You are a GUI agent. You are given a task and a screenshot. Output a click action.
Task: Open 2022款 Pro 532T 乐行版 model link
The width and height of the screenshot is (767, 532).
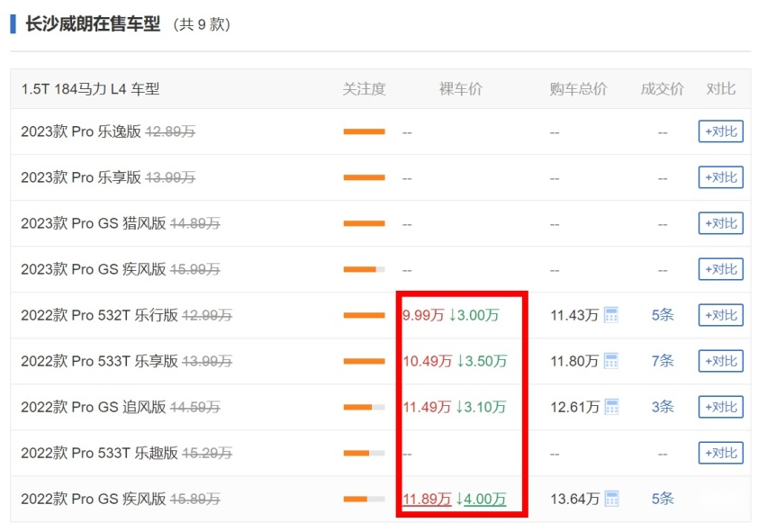[99, 315]
